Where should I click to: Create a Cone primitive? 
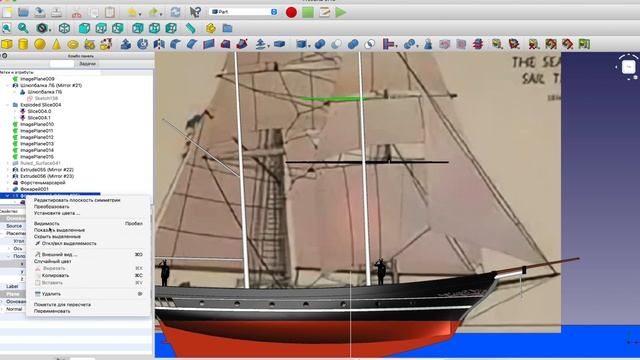56,44
